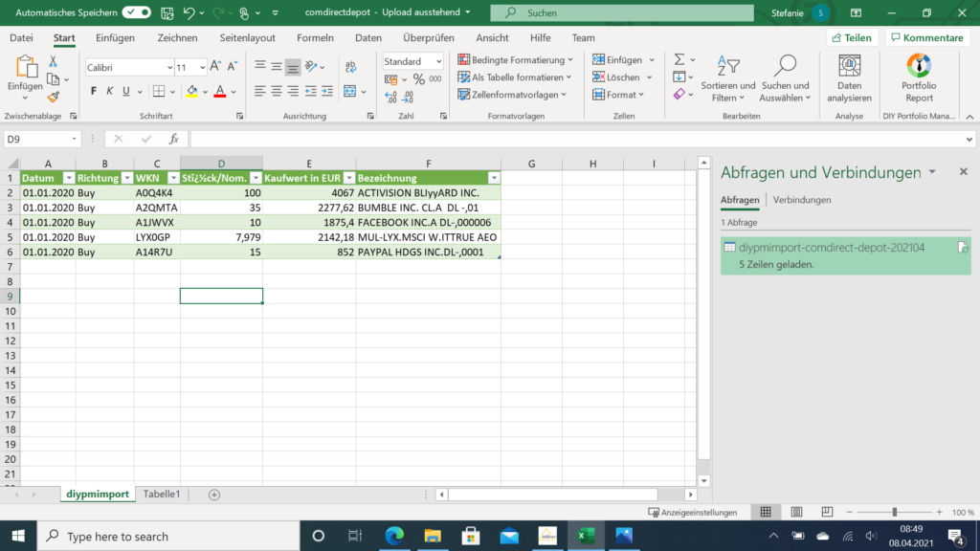Click the decrease decimal icon
Screen dimensions: 980x551
click(x=408, y=97)
